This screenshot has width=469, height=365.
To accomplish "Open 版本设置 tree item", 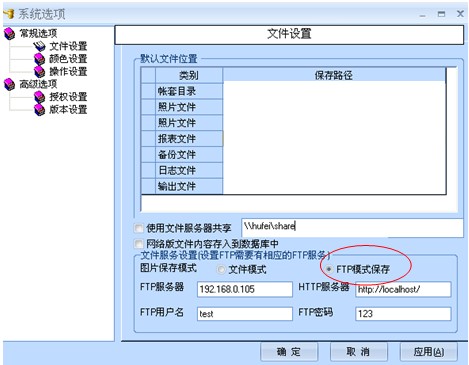I will point(68,110).
